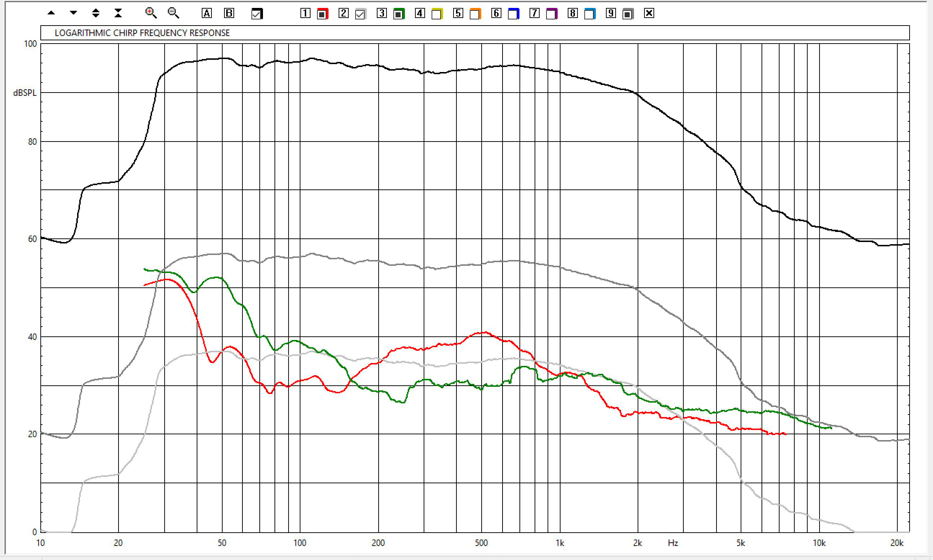Viewport: 933px width, 560px height.
Task: Select overlay slot 2 button
Action: (x=343, y=13)
